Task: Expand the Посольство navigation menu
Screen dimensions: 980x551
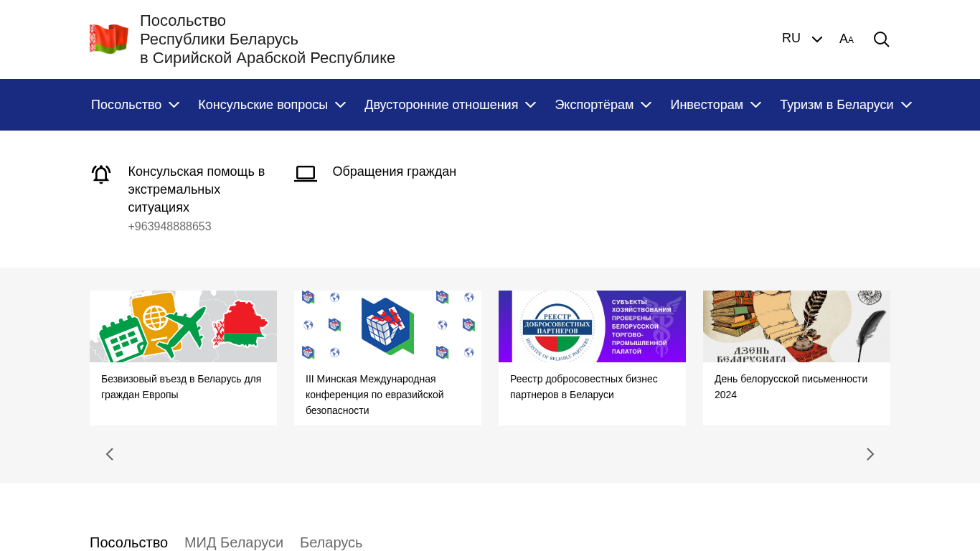Action: tap(135, 105)
